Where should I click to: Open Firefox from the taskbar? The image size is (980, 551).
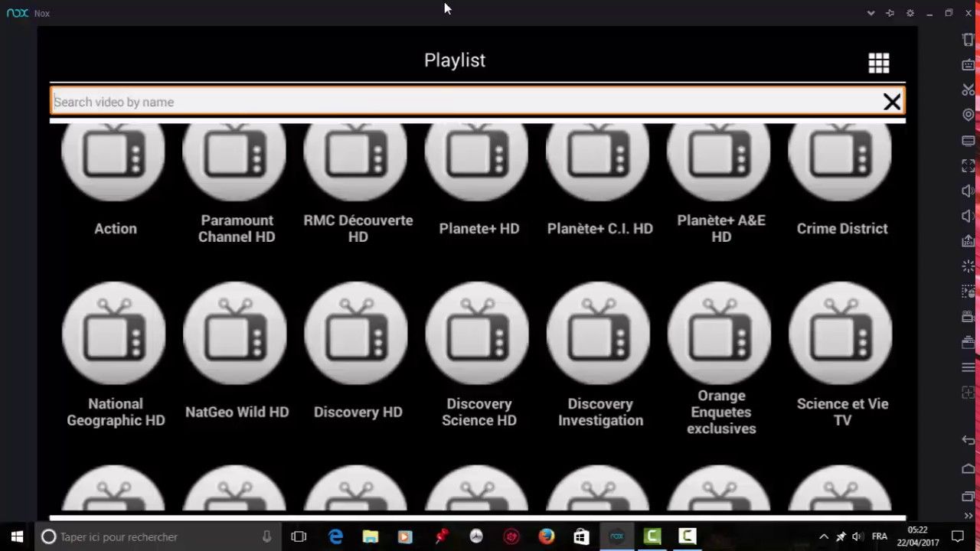point(546,536)
